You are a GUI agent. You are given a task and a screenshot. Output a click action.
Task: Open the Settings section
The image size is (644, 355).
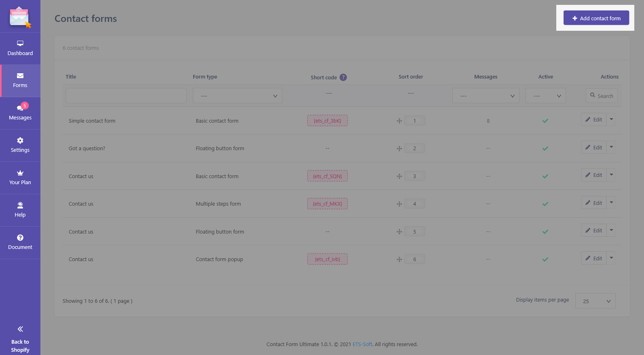(x=20, y=145)
